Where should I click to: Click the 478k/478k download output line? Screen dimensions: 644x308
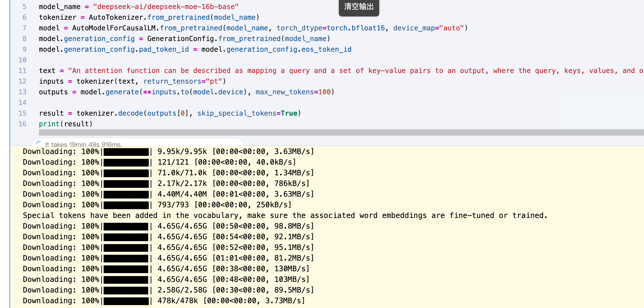click(164, 301)
